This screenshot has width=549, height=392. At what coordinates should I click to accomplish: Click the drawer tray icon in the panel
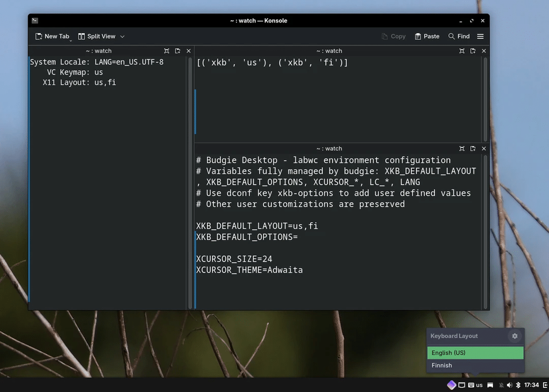pos(490,385)
